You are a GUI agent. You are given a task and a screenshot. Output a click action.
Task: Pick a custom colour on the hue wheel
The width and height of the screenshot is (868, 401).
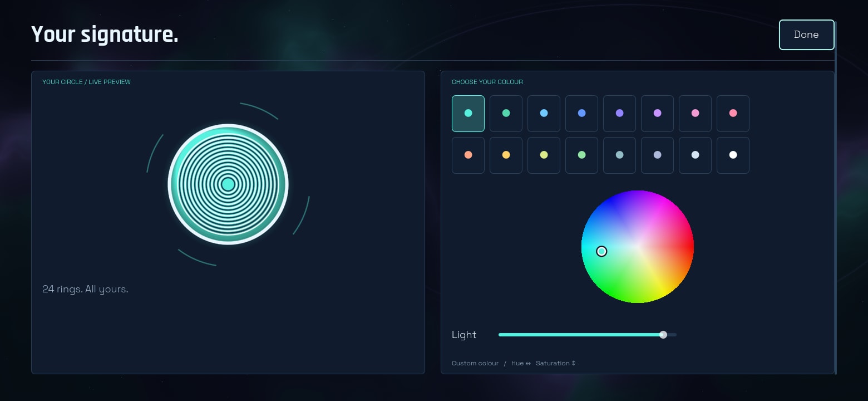coord(638,247)
